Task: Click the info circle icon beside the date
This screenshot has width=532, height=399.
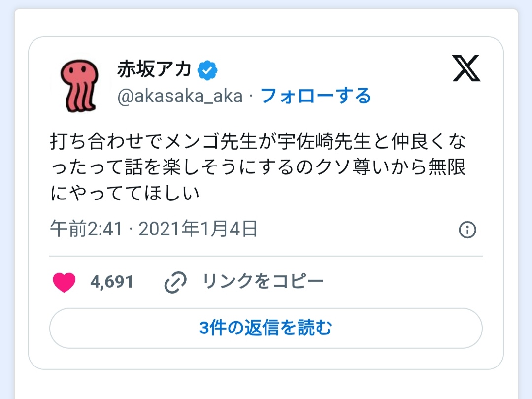Action: [467, 230]
